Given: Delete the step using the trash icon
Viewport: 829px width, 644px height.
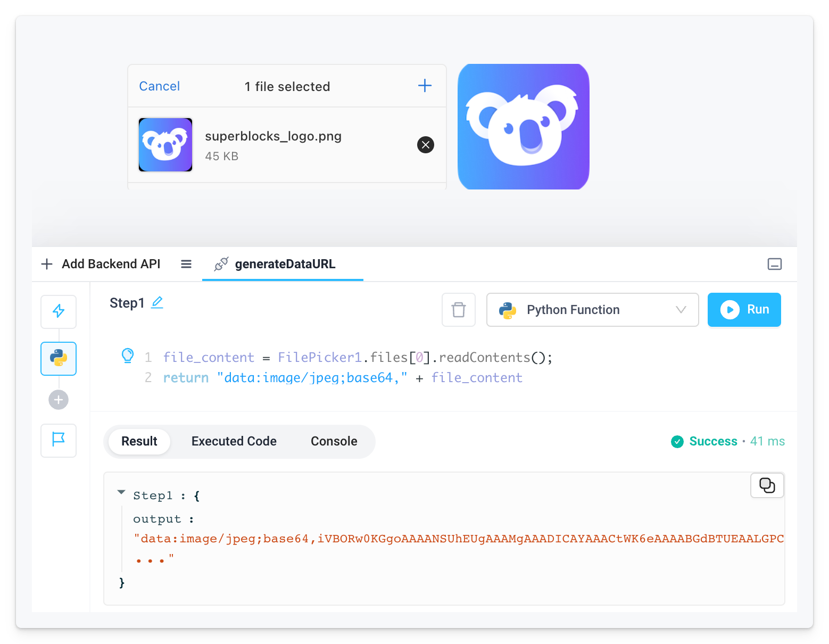Looking at the screenshot, I should [x=459, y=310].
